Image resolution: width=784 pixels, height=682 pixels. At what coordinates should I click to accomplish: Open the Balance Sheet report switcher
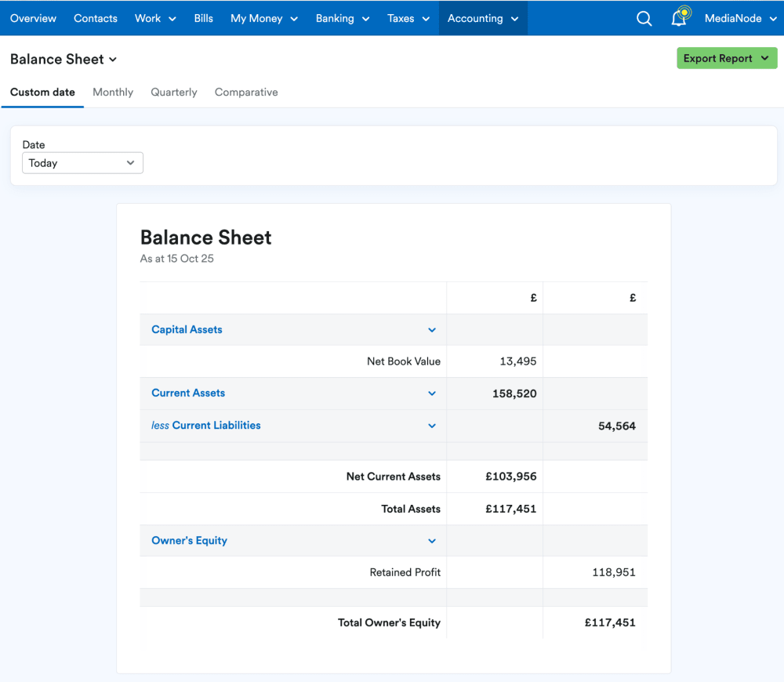tap(64, 59)
